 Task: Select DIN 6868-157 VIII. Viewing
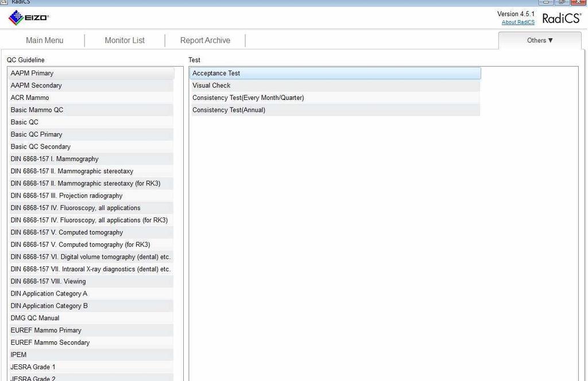91,281
